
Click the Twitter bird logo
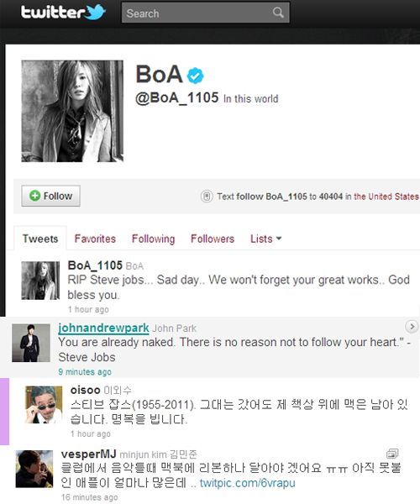coord(96,13)
